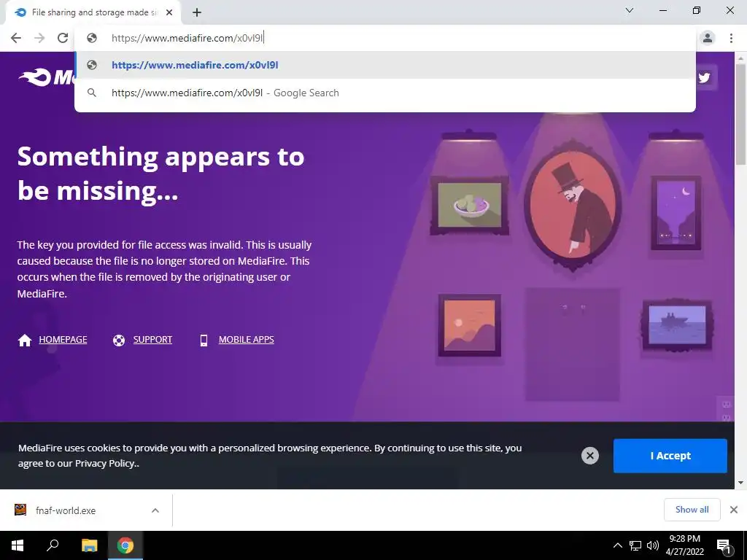This screenshot has height=560, width=747.
Task: Click the lifebuoy icon beside SUPPORT
Action: 119,341
